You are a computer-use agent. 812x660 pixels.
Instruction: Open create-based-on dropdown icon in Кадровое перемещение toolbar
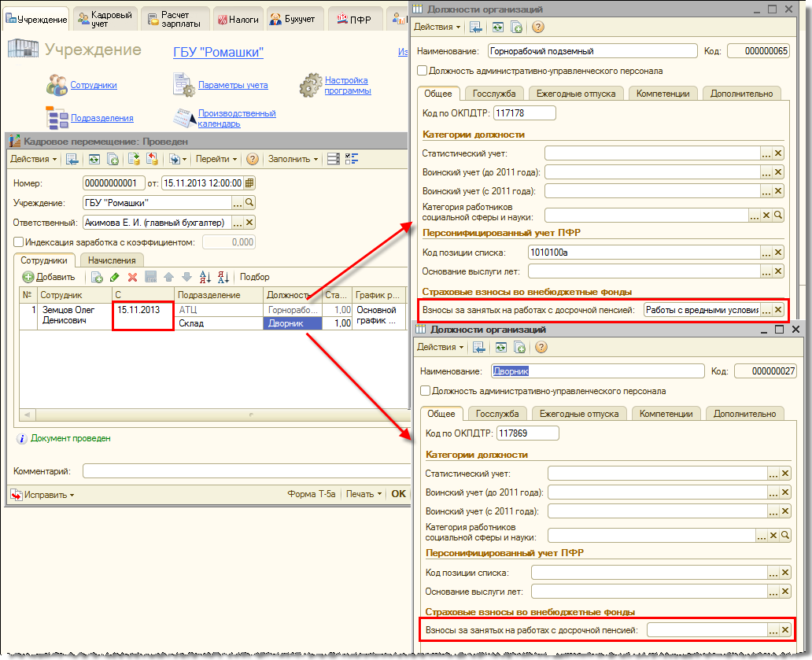[x=177, y=159]
